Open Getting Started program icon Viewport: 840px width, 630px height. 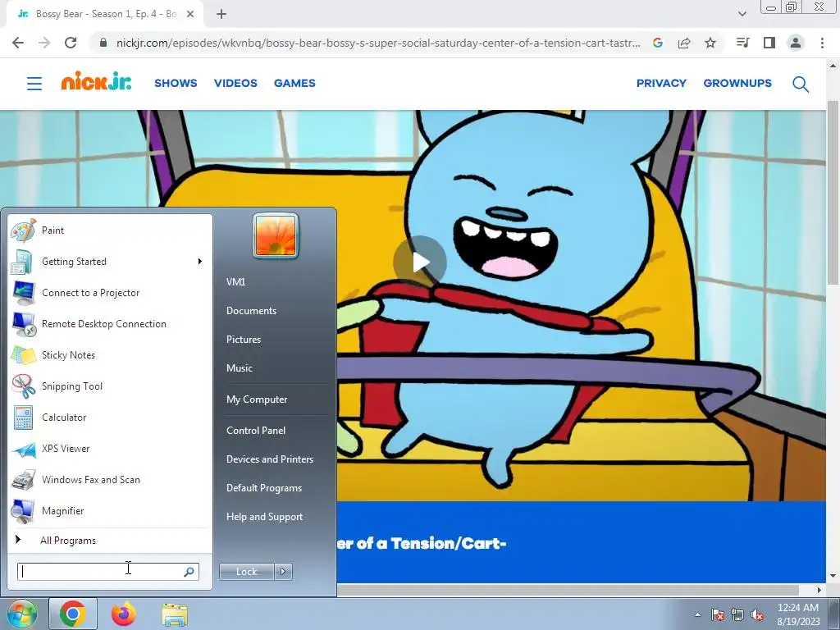pyautogui.click(x=23, y=262)
